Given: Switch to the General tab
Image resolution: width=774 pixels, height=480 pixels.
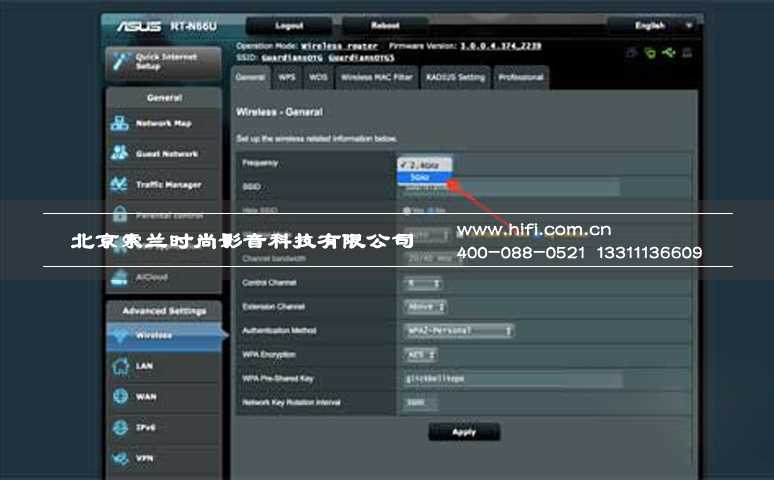Looking at the screenshot, I should [x=250, y=78].
